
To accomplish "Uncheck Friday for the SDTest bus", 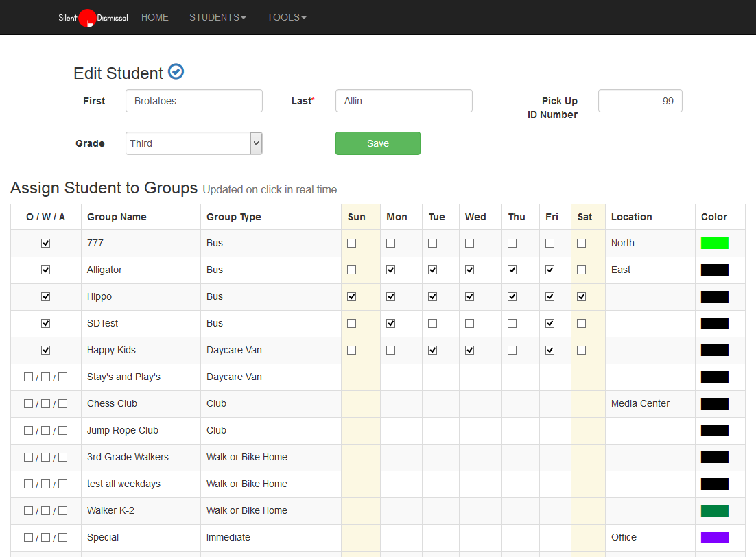I will click(550, 323).
